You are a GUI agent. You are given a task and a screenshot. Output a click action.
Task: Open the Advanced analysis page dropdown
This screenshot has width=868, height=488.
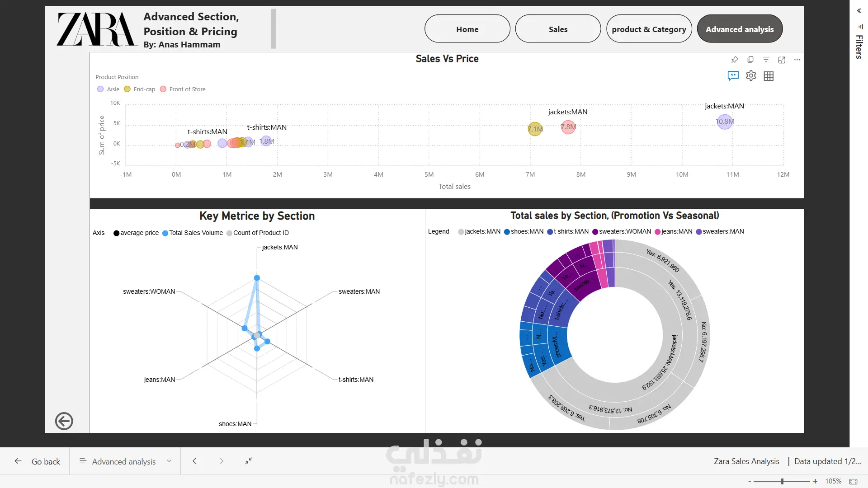(x=125, y=461)
